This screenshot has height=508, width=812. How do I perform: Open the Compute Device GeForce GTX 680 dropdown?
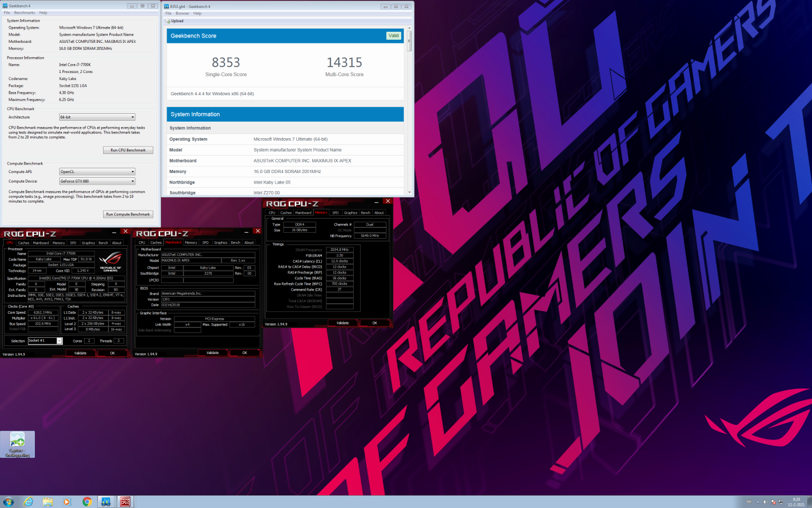tap(97, 181)
